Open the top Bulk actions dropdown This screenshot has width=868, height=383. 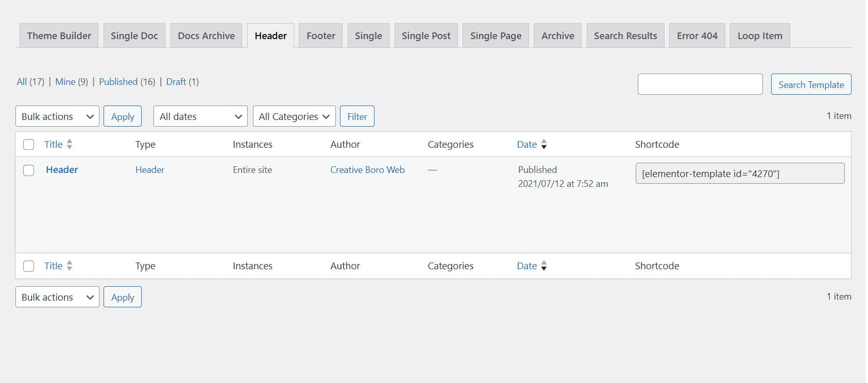pos(57,116)
